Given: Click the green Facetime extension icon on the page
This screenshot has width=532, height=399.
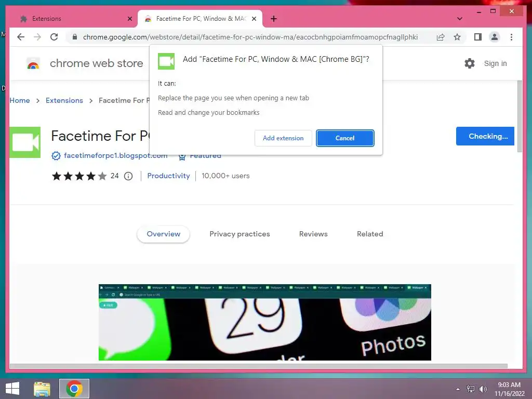Looking at the screenshot, I should coord(25,142).
